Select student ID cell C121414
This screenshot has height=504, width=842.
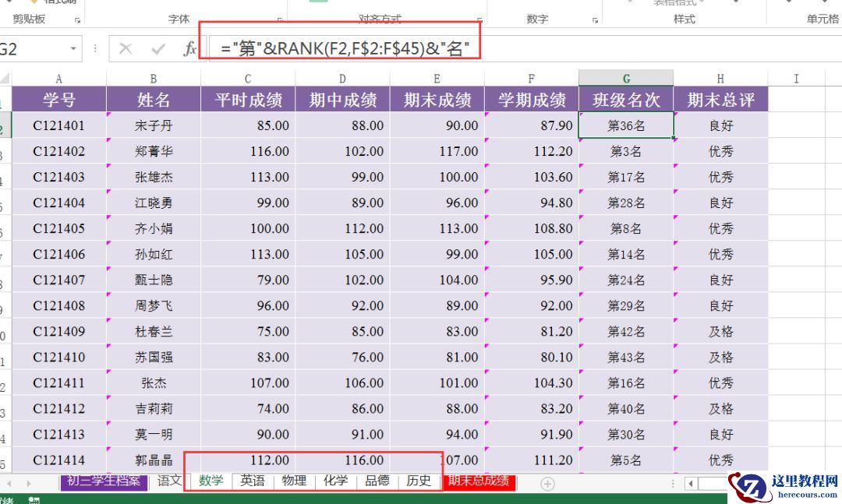(59, 460)
